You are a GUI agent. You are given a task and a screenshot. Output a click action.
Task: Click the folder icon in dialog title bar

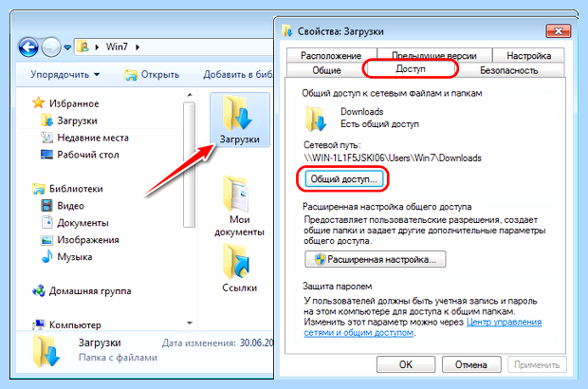287,30
